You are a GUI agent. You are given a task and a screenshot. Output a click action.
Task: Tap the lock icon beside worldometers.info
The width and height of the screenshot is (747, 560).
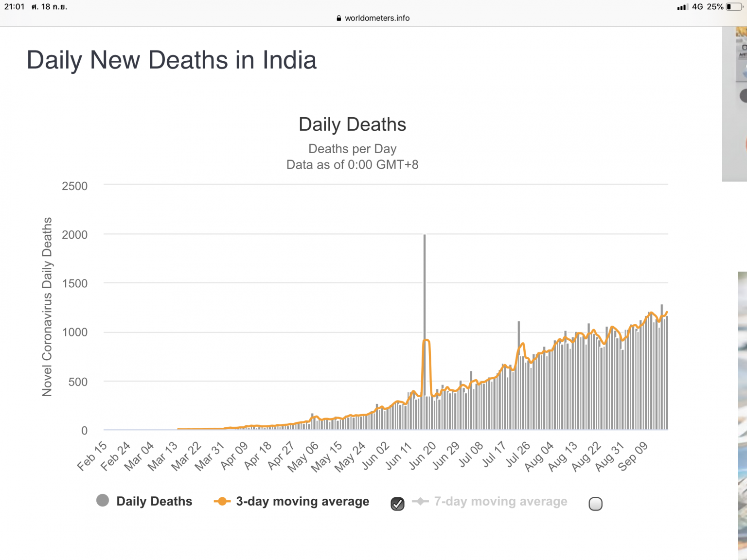pos(339,18)
